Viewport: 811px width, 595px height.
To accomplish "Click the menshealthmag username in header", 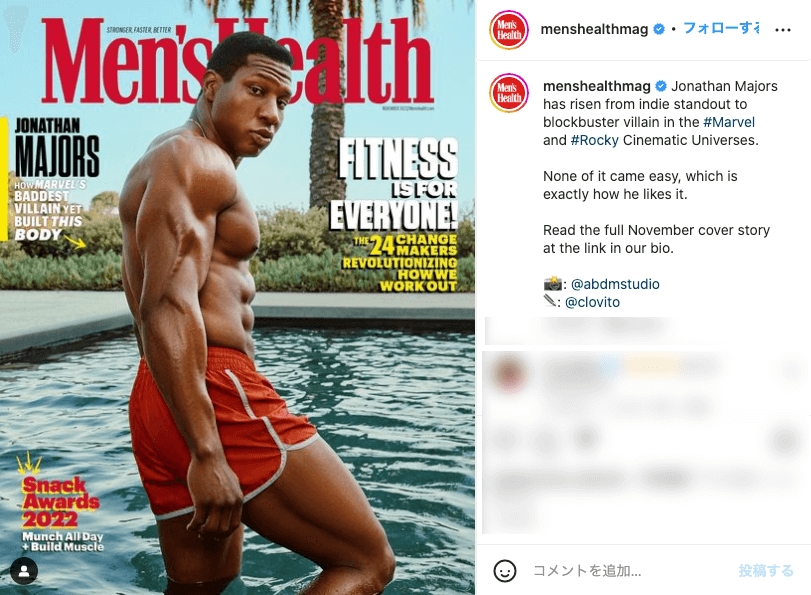I will coord(594,29).
